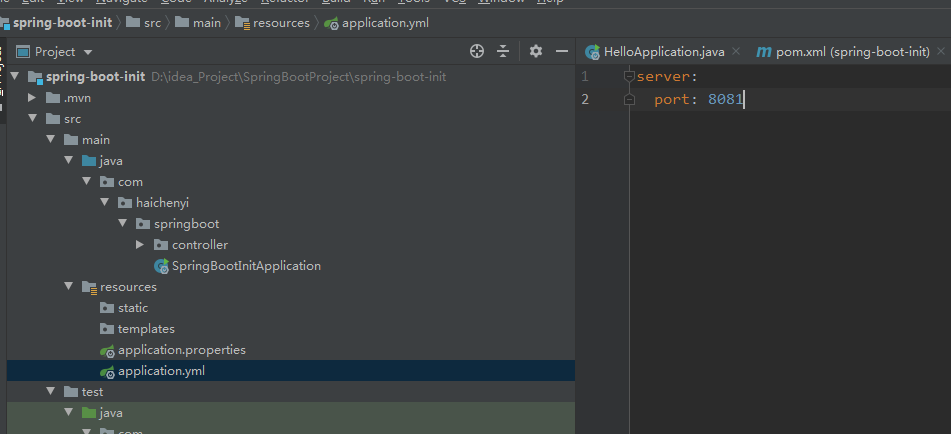Open the Project view dropdown
Viewport: 951px width, 434px height.
click(88, 52)
